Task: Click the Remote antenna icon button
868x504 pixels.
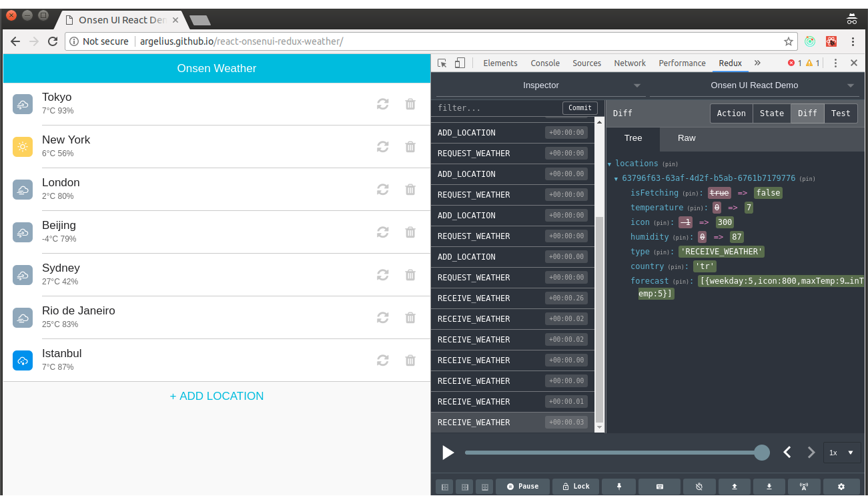Action: 804,486
